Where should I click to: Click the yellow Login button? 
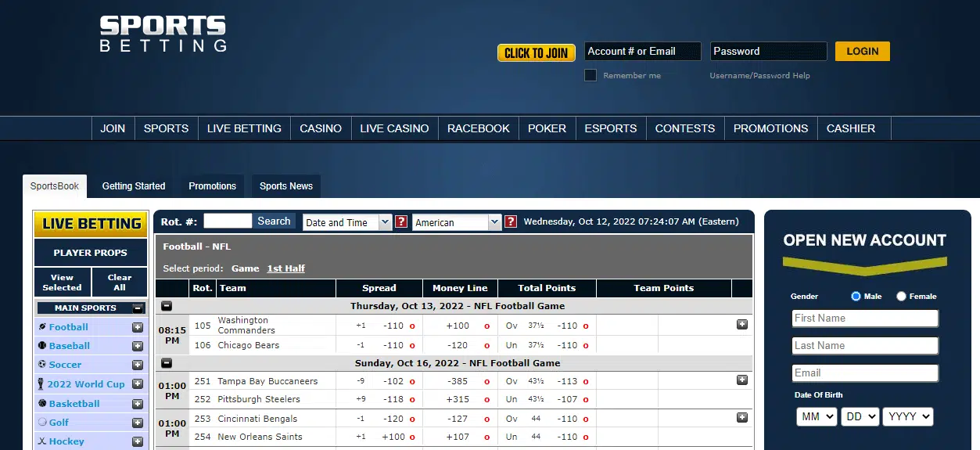tap(863, 51)
